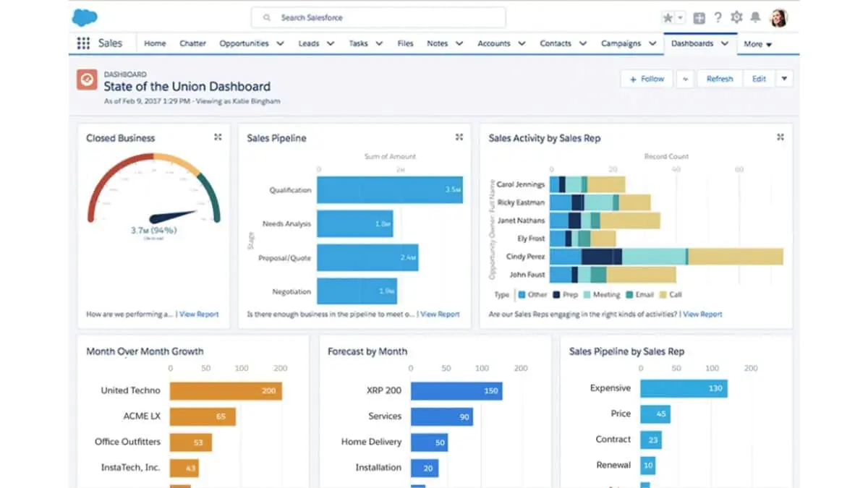This screenshot has height=488, width=868.
Task: Expand the Notes tab dropdown chevron
Action: [x=459, y=43]
